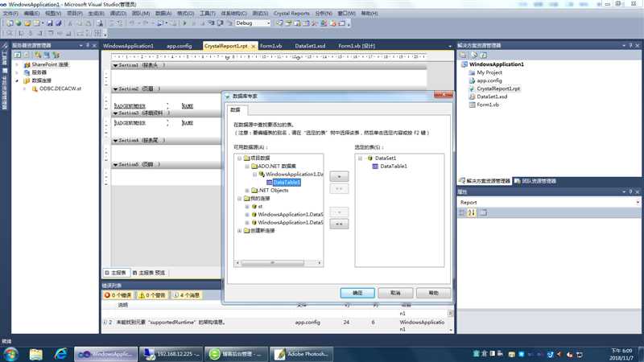Switch to the WindowsApplication1 tab

click(128, 46)
